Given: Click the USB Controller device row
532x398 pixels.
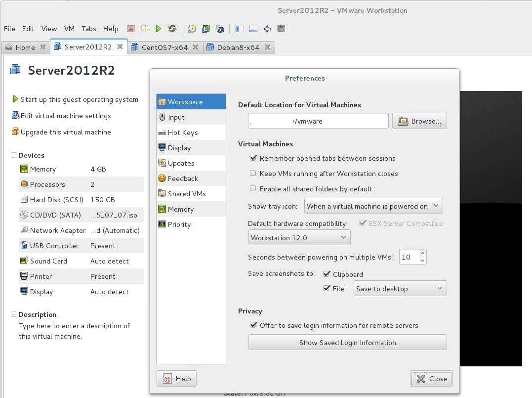Looking at the screenshot, I should pyautogui.click(x=81, y=246).
